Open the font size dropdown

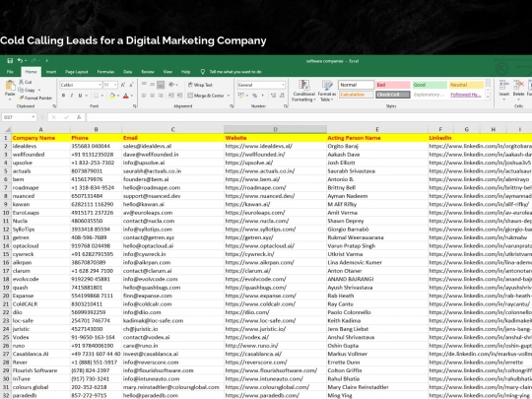tap(115, 85)
